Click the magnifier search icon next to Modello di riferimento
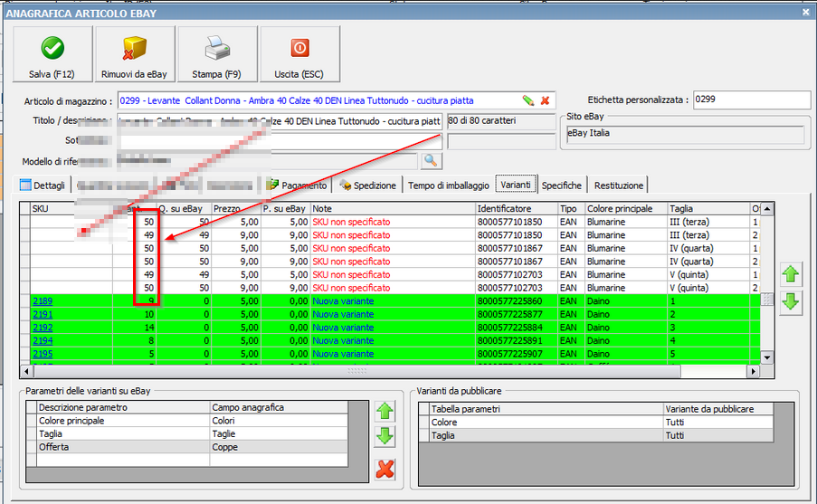This screenshot has width=817, height=504. [x=431, y=161]
